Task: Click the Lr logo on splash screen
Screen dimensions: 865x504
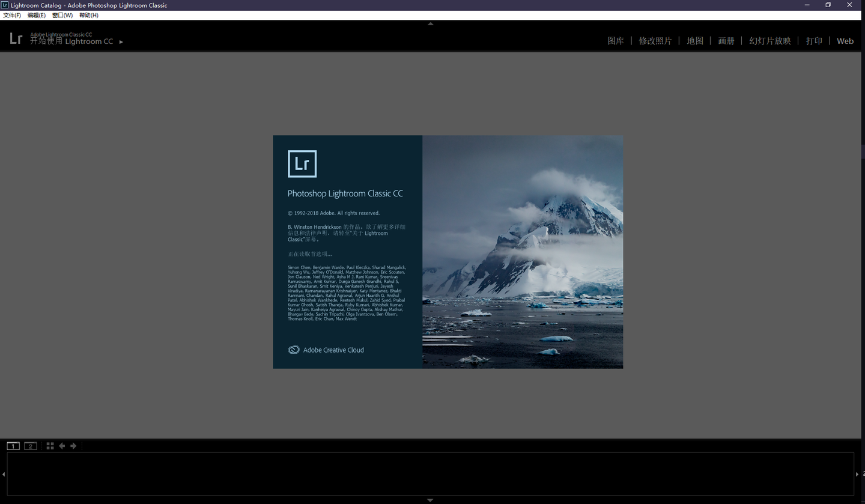Action: pyautogui.click(x=302, y=163)
